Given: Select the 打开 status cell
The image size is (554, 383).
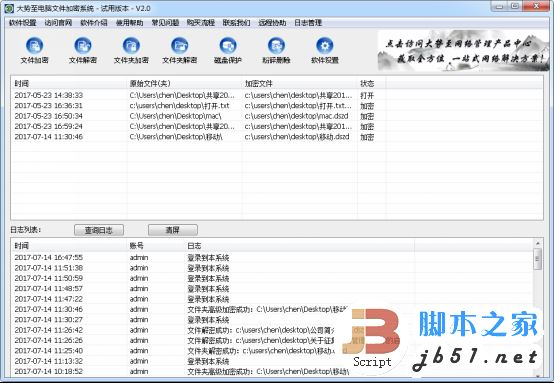Looking at the screenshot, I should click(367, 95).
